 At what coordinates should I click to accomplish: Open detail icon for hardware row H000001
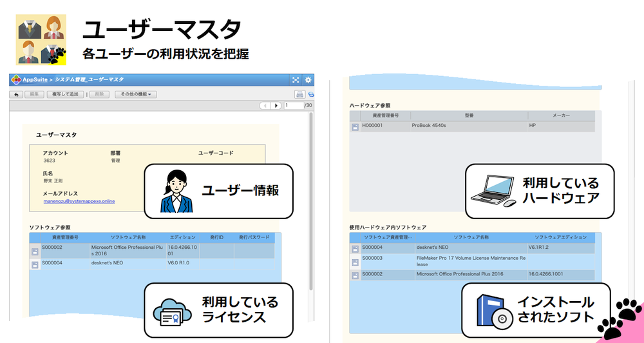(x=355, y=127)
